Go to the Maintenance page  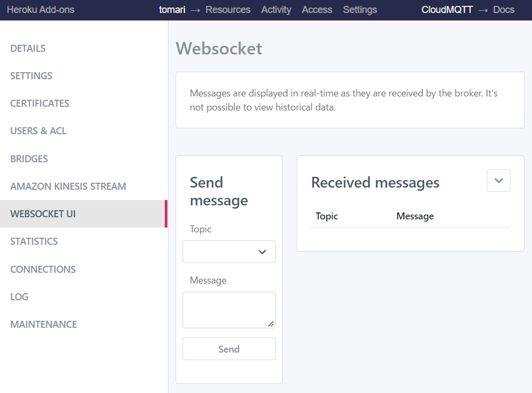pyautogui.click(x=44, y=325)
